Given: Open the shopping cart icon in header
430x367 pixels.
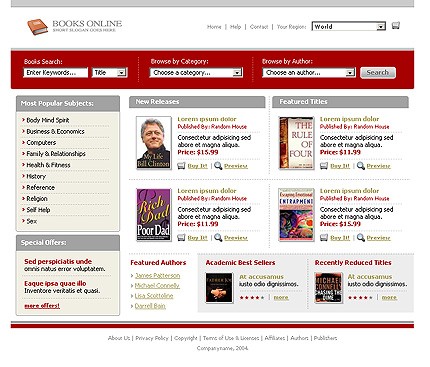Looking at the screenshot, I should click(395, 26).
